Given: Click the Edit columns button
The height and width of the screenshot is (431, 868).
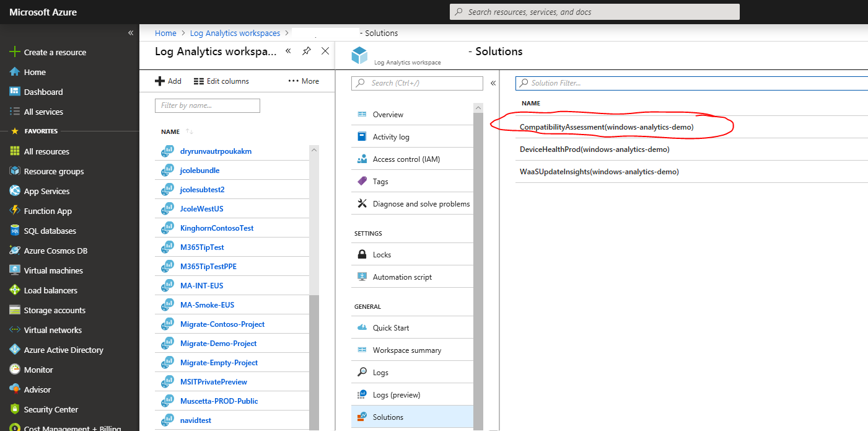Looking at the screenshot, I should 221,81.
